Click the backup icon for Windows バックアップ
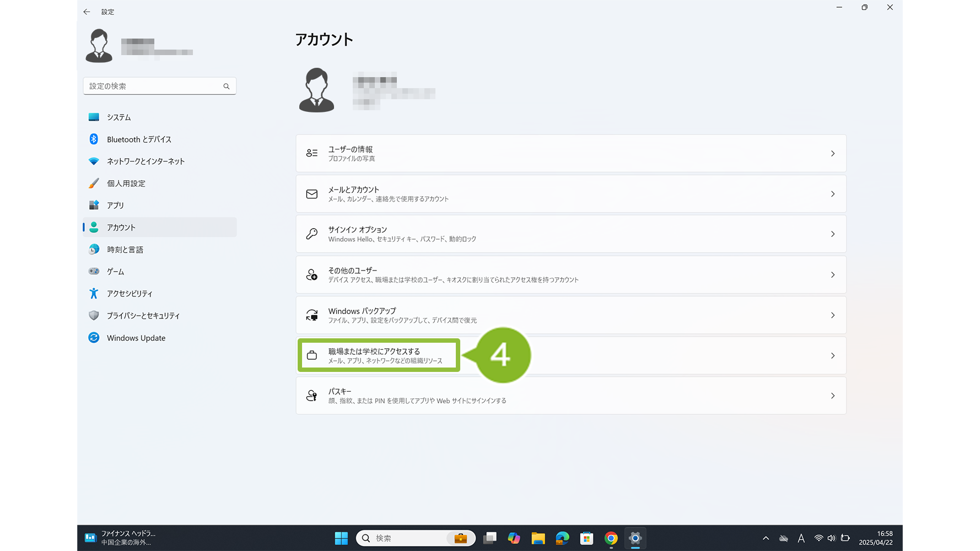The image size is (980, 551). (312, 315)
